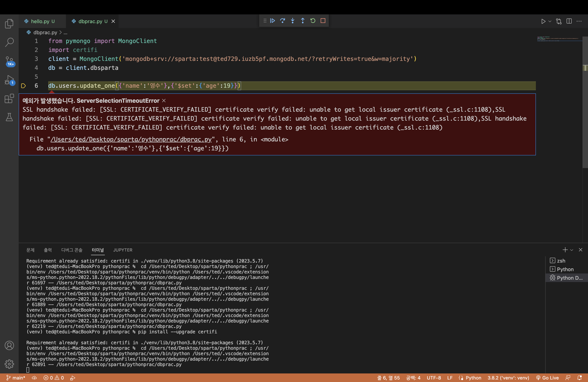Start Go Live server from status bar
This screenshot has height=382, width=588.
[x=548, y=378]
